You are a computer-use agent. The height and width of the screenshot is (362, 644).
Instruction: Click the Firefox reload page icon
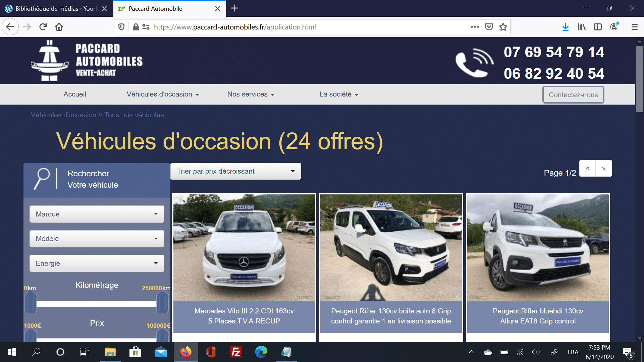click(x=43, y=27)
